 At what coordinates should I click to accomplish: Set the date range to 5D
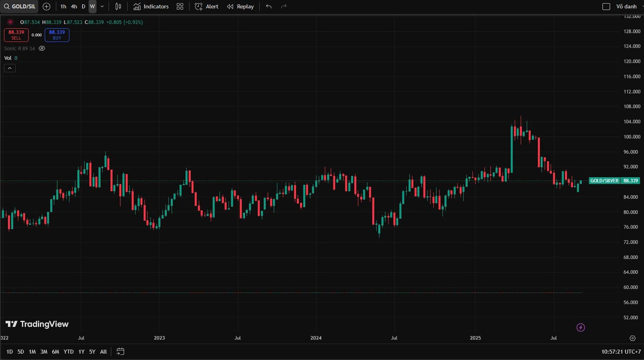coord(21,352)
